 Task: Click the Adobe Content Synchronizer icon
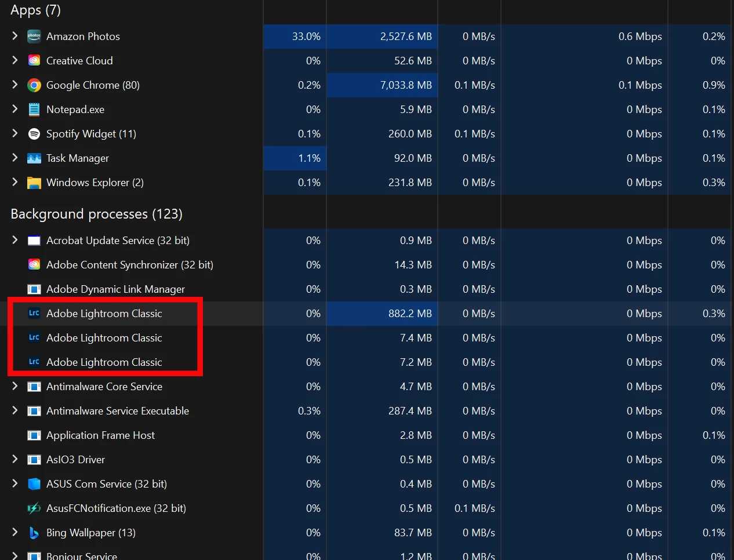click(x=34, y=265)
